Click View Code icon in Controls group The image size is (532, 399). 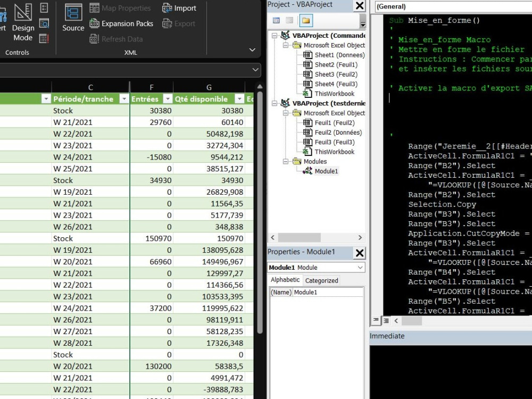click(44, 23)
